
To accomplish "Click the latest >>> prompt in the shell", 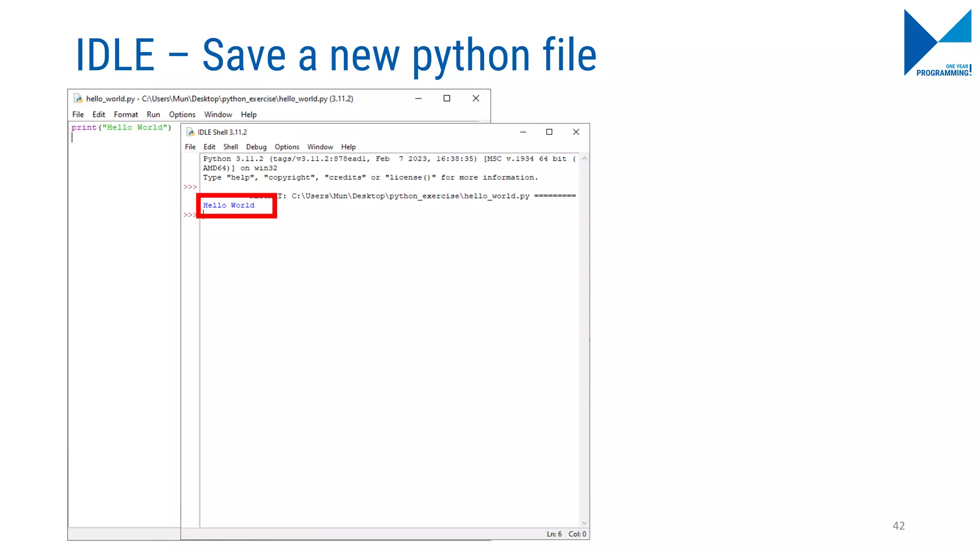I will click(x=189, y=215).
